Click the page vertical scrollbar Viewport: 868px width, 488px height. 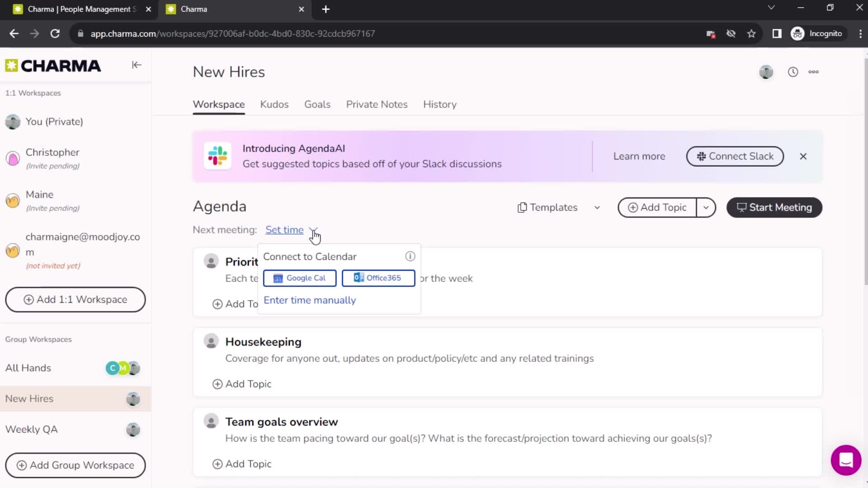tap(865, 172)
